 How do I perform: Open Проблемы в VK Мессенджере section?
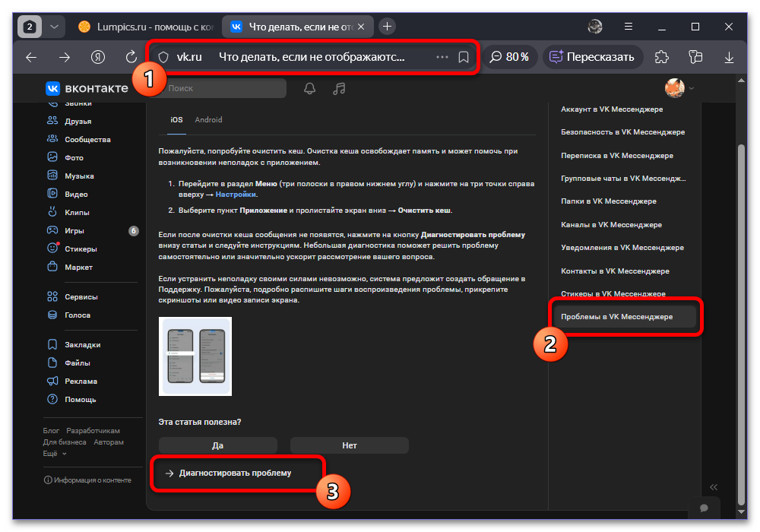[625, 317]
